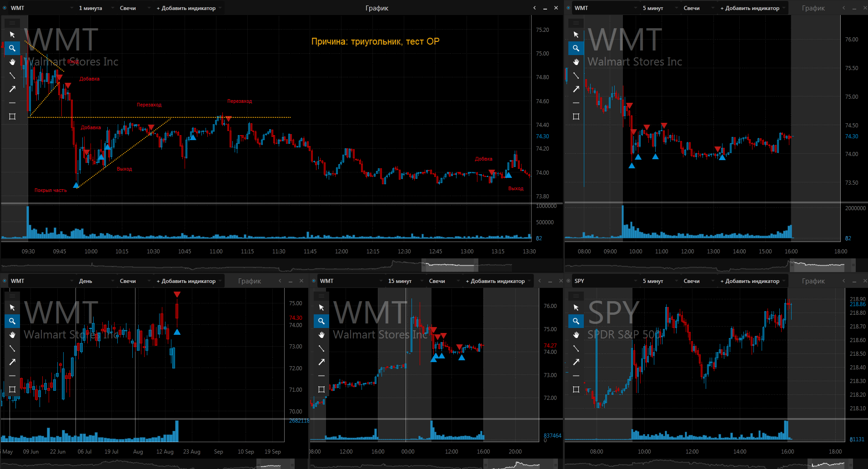Toggle the link dot beside WMT in День panel
The image size is (868, 469).
point(5,281)
